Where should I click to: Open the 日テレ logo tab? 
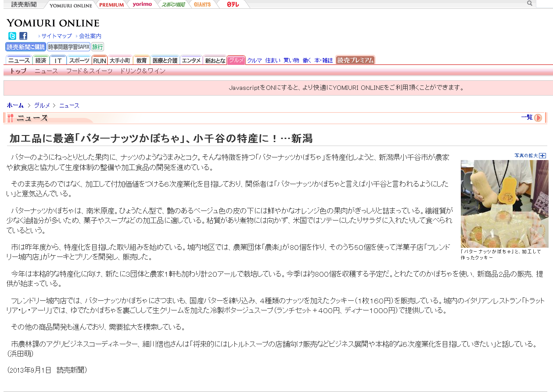coord(233,4)
